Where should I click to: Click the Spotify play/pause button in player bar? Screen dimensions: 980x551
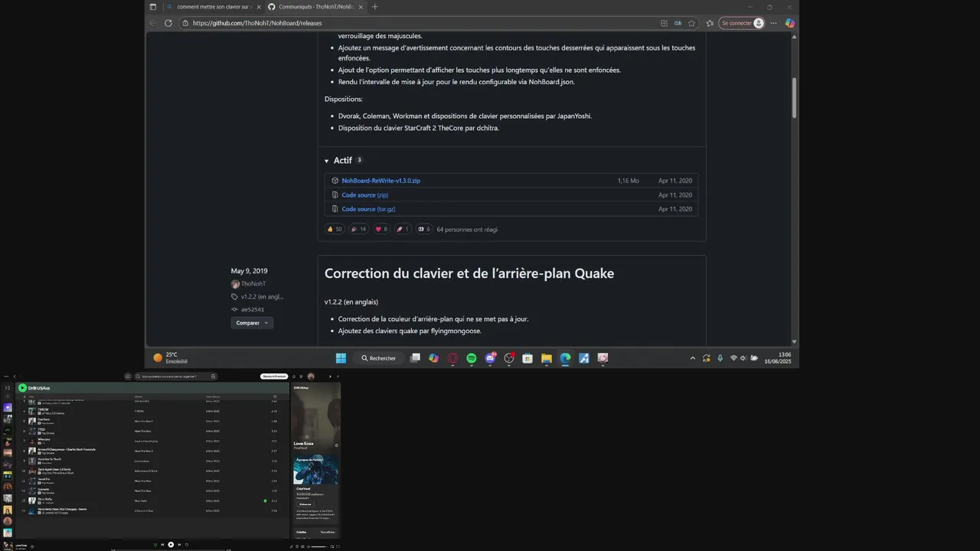coord(171,545)
